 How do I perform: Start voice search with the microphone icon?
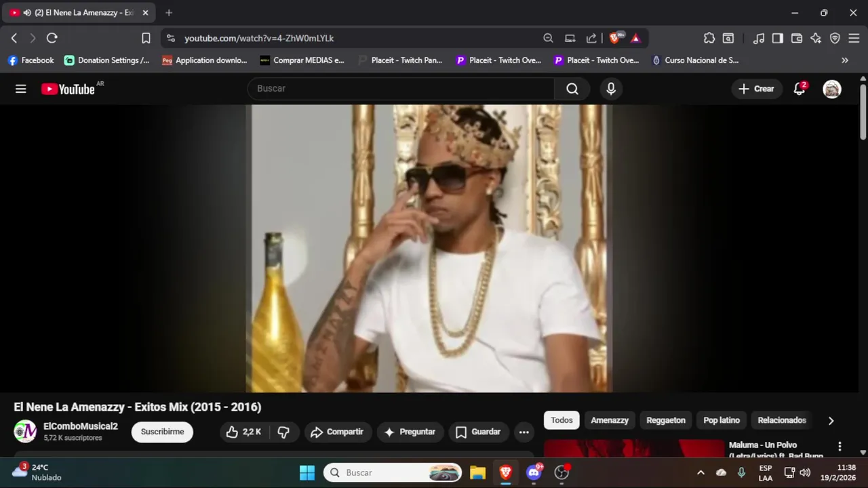tap(611, 89)
